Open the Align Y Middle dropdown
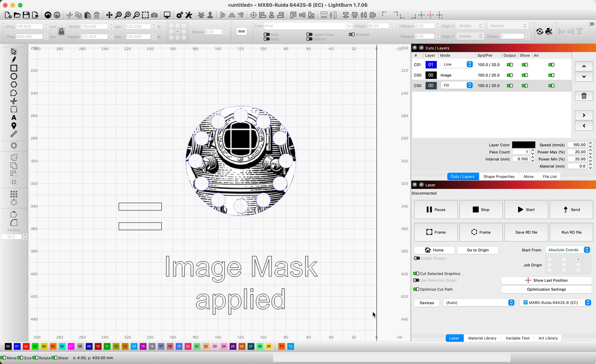This screenshot has width=596, height=364. (470, 36)
